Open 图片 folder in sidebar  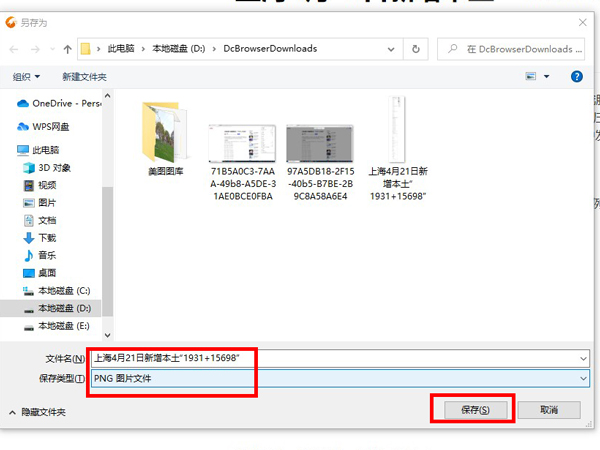coord(40,203)
